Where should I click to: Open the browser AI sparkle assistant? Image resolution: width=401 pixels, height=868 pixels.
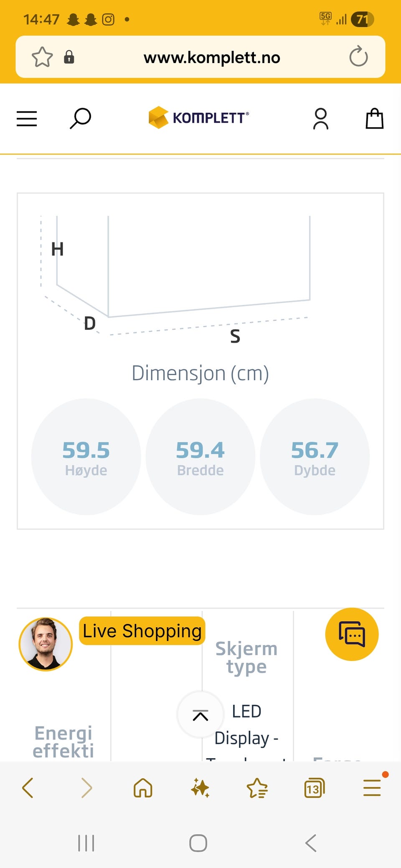[x=200, y=788]
